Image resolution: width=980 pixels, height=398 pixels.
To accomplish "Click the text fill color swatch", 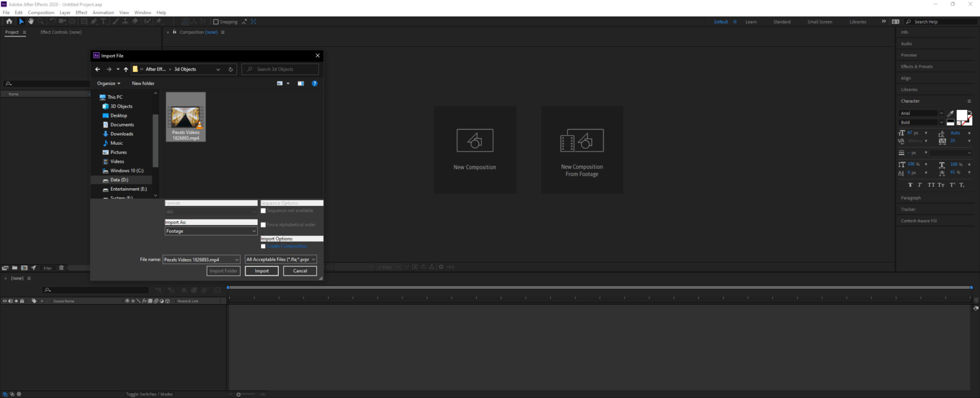I will click(x=962, y=115).
